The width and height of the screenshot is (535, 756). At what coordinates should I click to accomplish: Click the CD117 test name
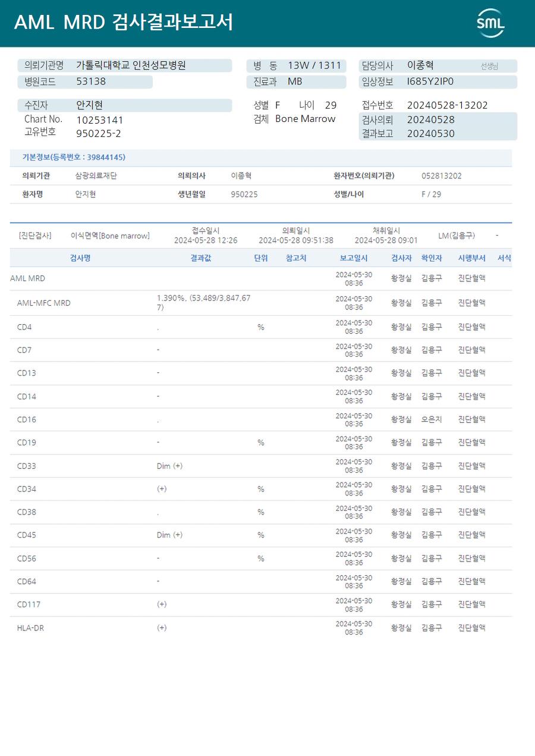tap(29, 605)
